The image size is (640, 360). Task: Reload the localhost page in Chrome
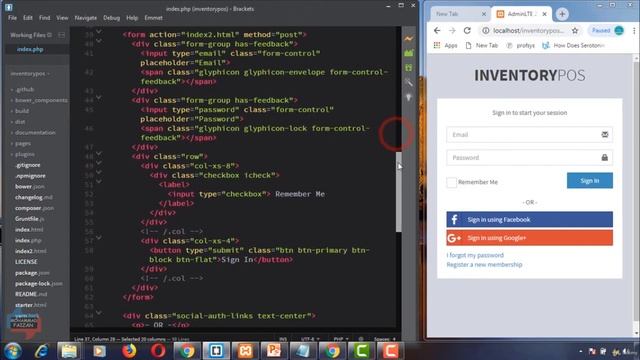(467, 31)
